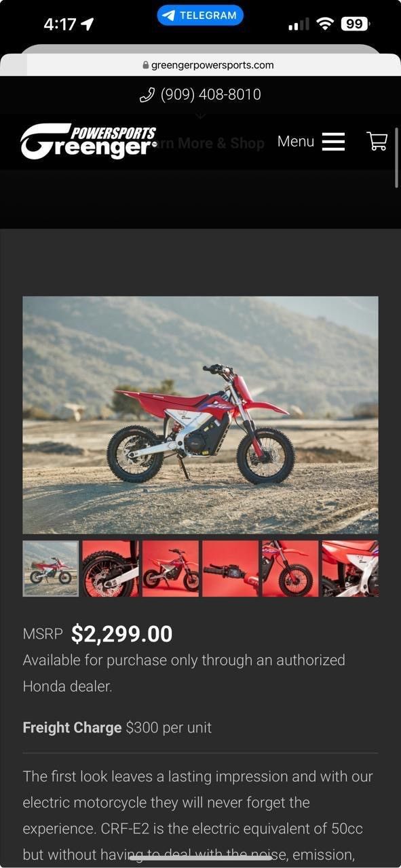Select sixth thumbnail showing seat closeup
This screenshot has height=868, width=401.
350,568
